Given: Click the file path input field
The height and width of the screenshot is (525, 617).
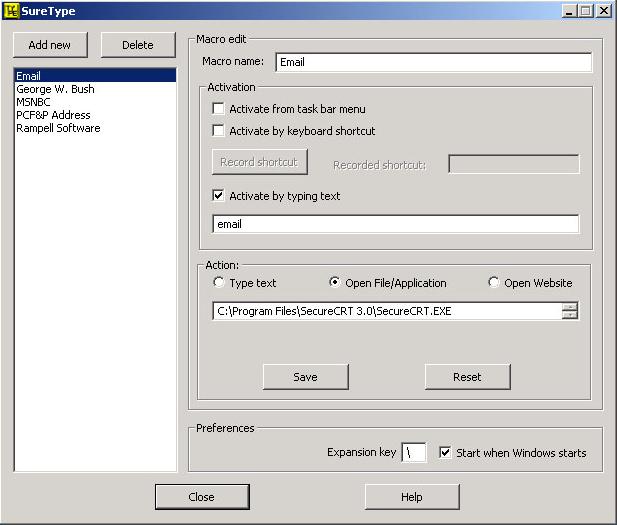Looking at the screenshot, I should point(388,311).
